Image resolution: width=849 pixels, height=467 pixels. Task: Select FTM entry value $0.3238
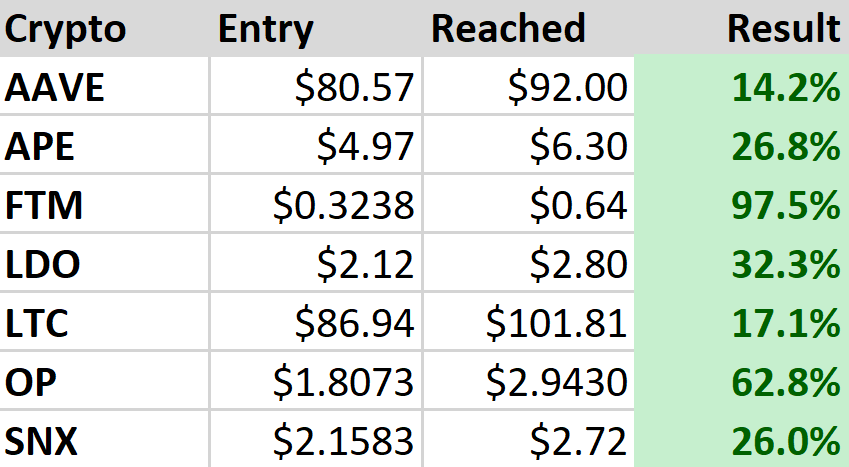[x=343, y=206]
